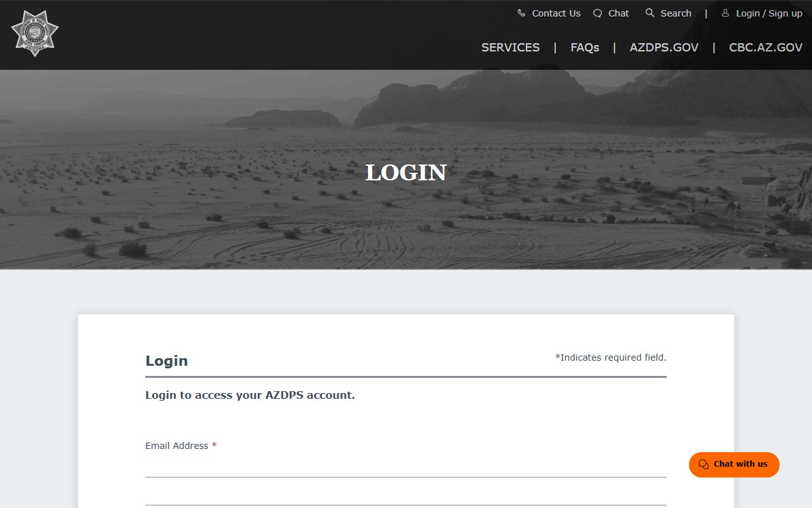Click the magnifying glass search icon
This screenshot has height=508, width=812.
tap(650, 13)
